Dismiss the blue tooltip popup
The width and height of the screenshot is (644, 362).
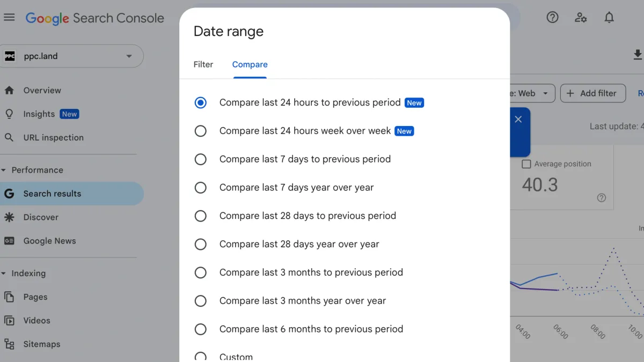[518, 119]
